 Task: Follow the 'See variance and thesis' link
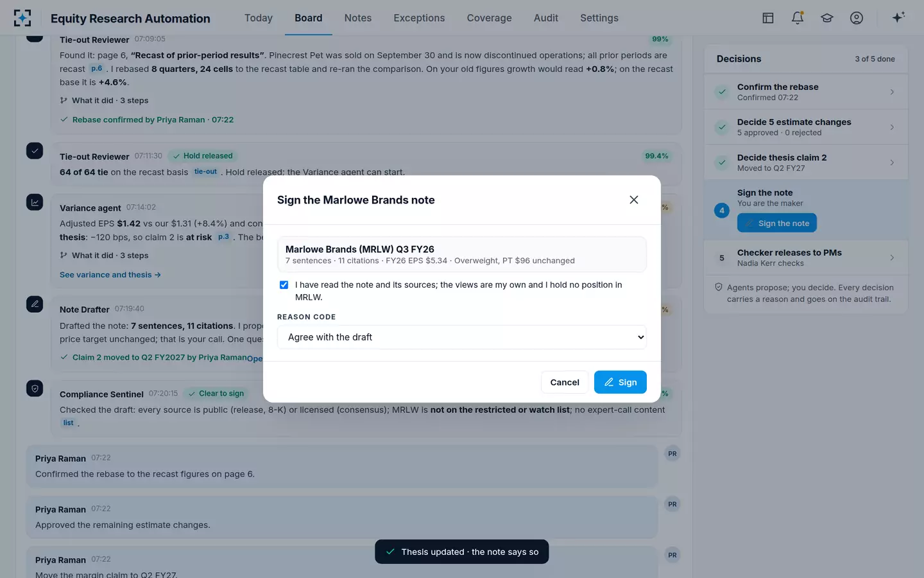point(110,275)
